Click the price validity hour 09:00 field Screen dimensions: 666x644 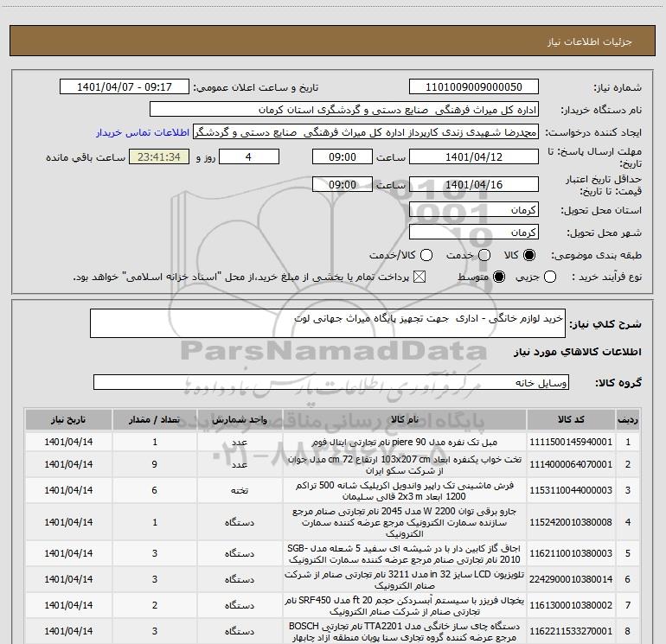click(343, 185)
